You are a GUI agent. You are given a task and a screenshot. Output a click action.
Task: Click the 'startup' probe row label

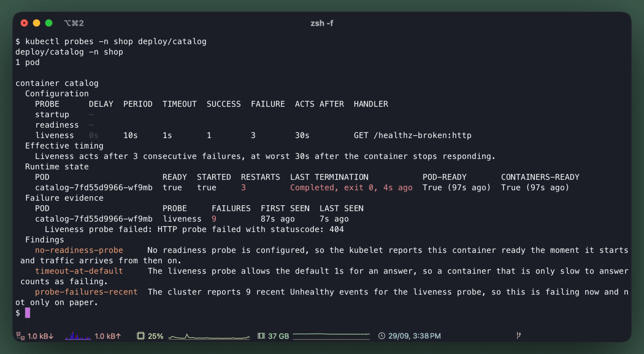click(52, 115)
